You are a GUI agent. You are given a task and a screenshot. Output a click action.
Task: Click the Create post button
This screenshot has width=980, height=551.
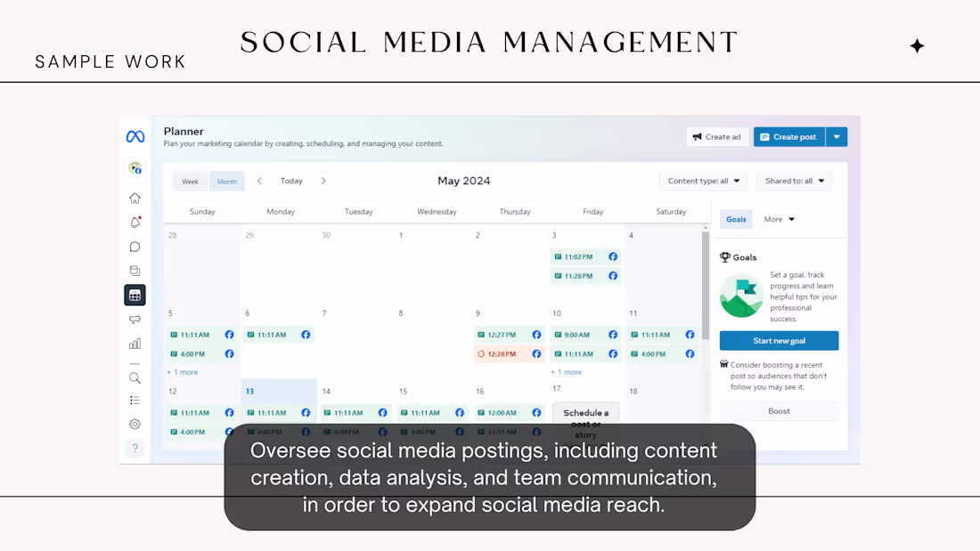pyautogui.click(x=788, y=137)
